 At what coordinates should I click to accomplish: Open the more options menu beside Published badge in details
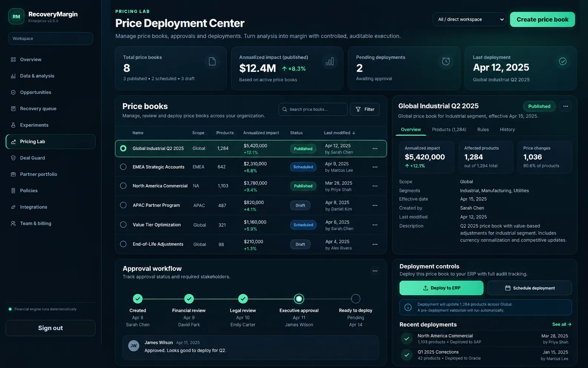(565, 106)
